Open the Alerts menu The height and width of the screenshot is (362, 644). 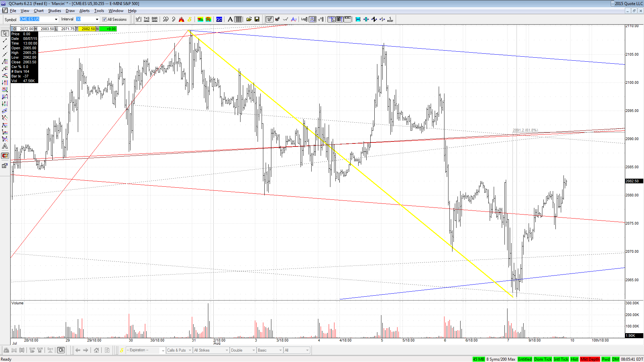(x=85, y=11)
